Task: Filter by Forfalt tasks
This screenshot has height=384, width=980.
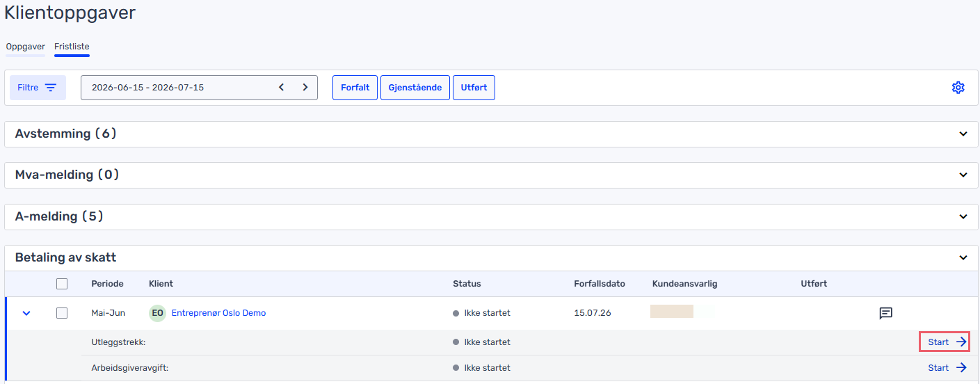Action: coord(355,88)
